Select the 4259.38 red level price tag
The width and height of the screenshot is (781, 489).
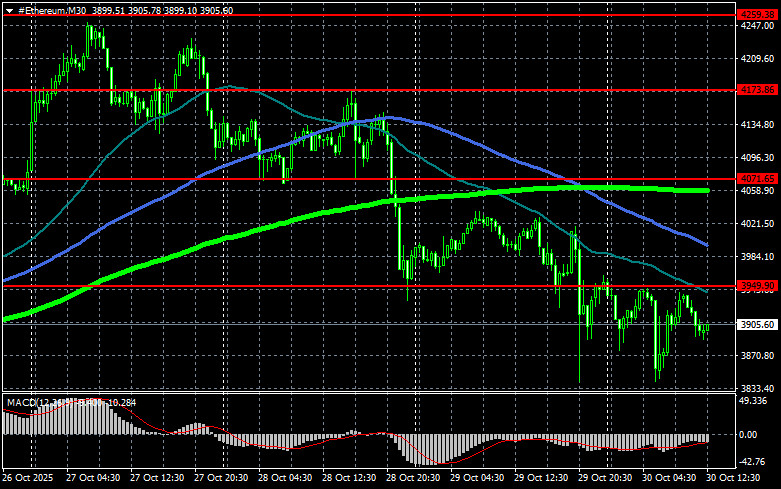click(x=758, y=15)
